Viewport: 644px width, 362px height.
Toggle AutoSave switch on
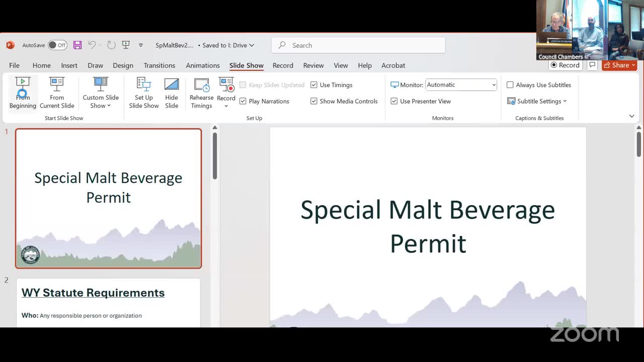(x=57, y=45)
